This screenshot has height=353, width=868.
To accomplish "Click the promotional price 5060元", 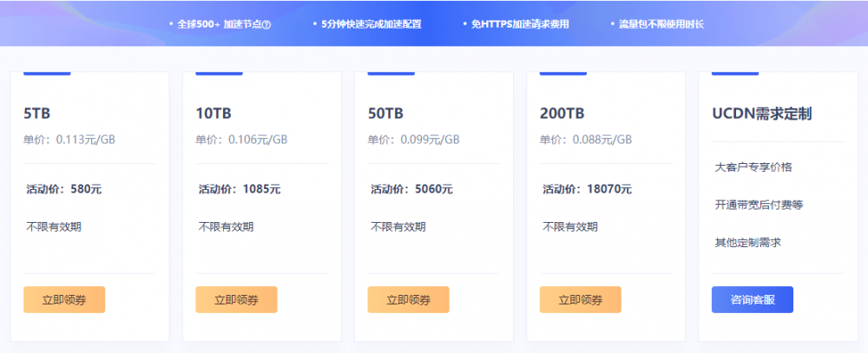I will pos(434,189).
